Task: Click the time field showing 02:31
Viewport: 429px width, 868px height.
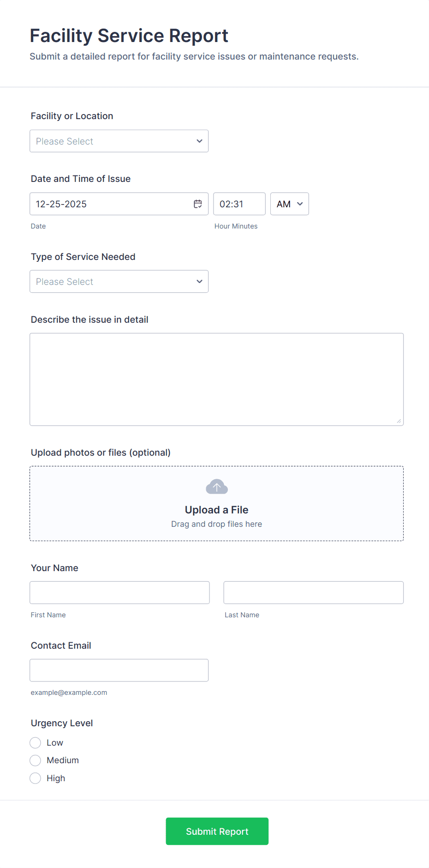Action: click(239, 204)
